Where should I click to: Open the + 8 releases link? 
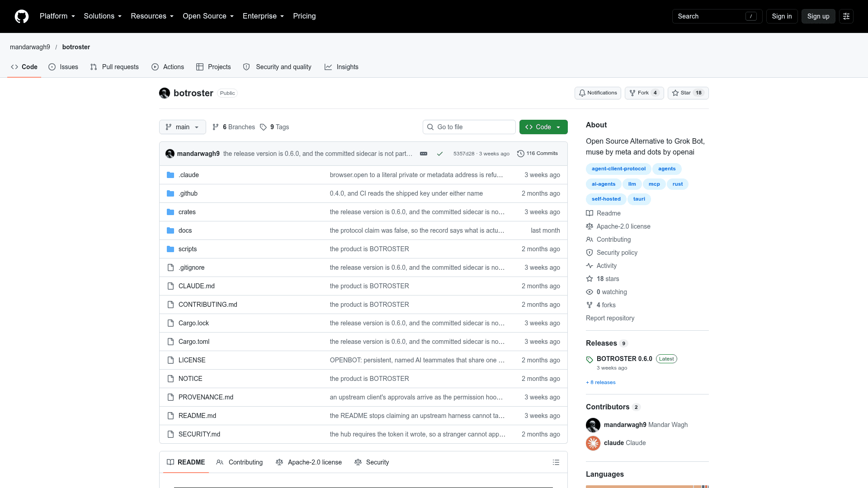(x=600, y=382)
